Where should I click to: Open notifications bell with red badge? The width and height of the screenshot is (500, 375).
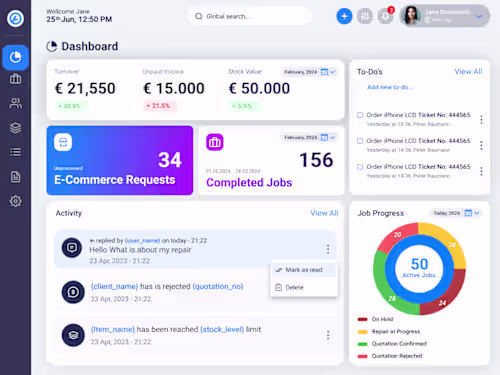(386, 16)
